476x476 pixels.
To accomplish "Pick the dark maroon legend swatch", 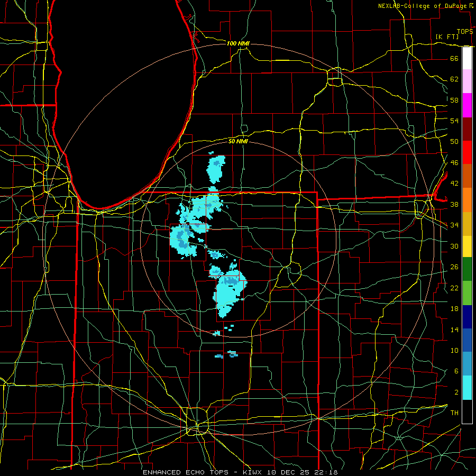I will click(467, 129).
